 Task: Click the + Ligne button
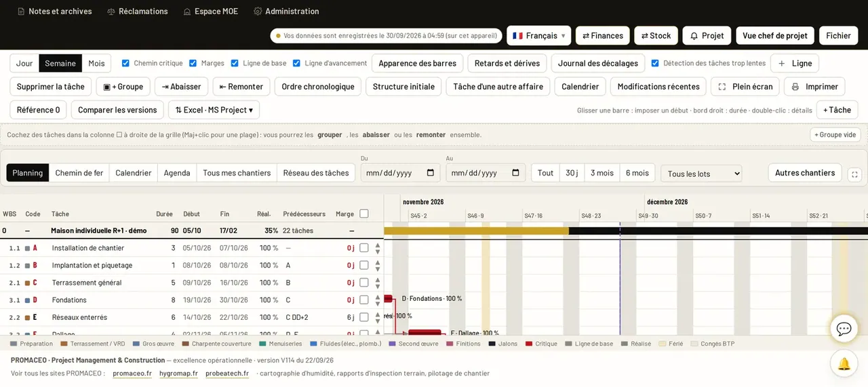coord(795,63)
